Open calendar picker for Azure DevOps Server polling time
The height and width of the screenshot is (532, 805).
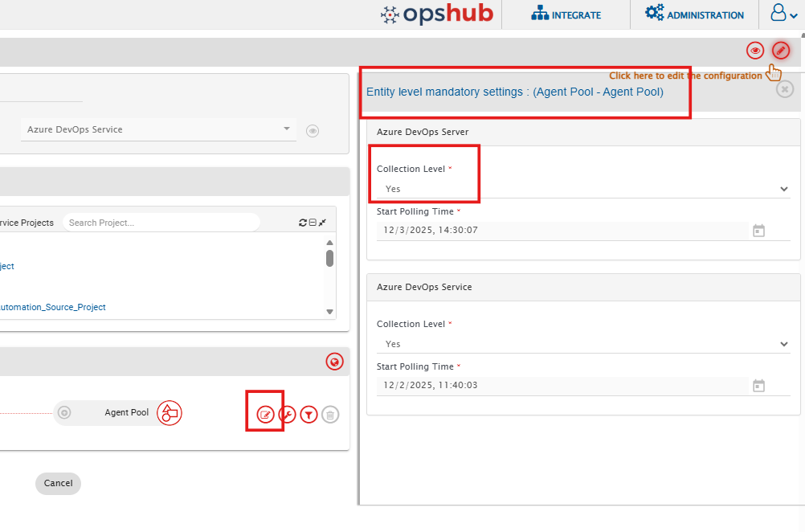coord(758,231)
